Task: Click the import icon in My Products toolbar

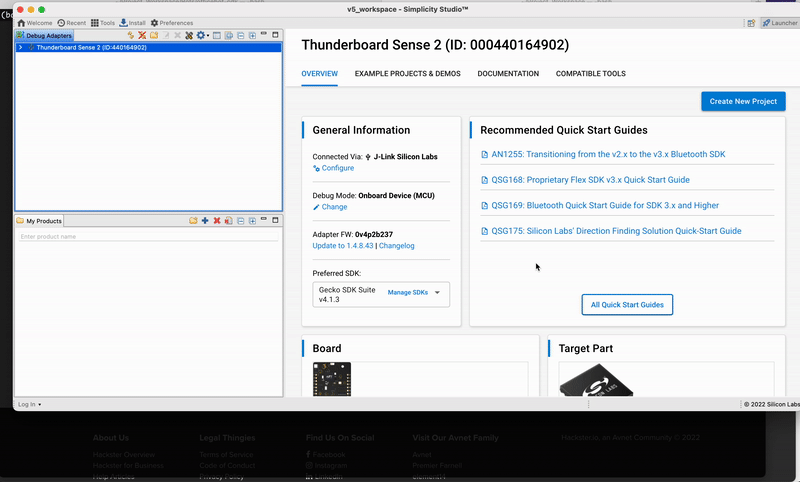Action: coord(229,221)
